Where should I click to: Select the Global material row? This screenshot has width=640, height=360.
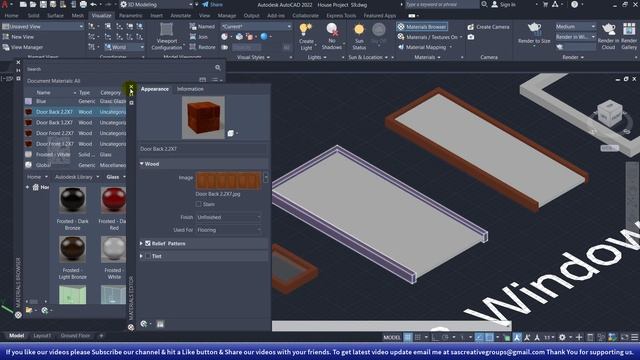coord(75,165)
